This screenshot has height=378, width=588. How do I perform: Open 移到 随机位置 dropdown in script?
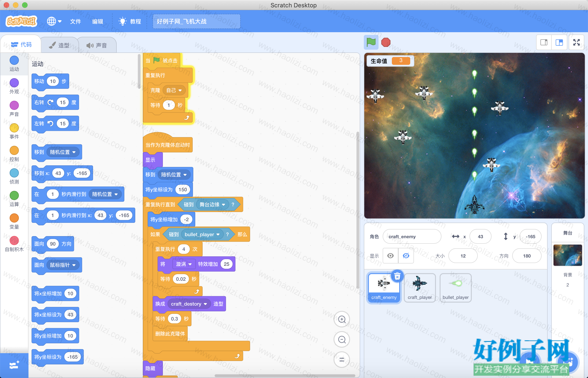174,175
